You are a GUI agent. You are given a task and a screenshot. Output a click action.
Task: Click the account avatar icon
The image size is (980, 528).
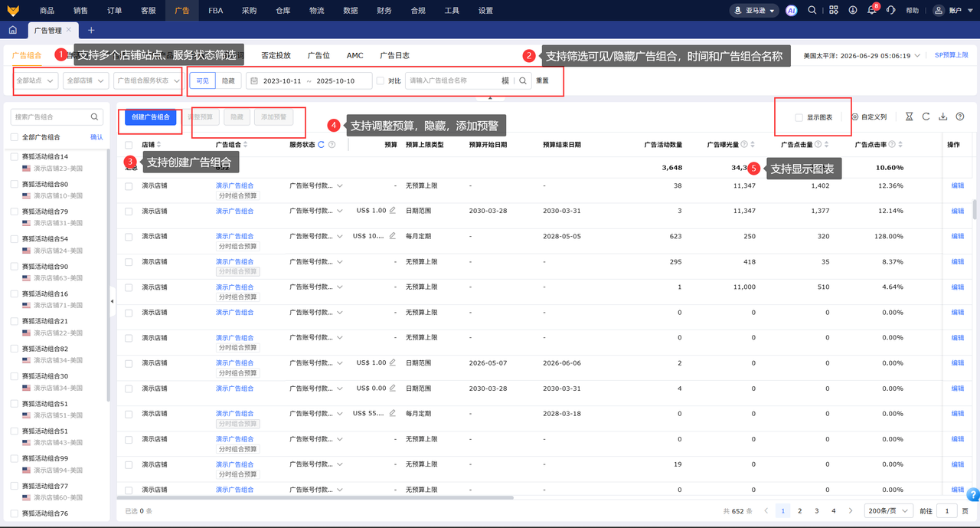939,10
